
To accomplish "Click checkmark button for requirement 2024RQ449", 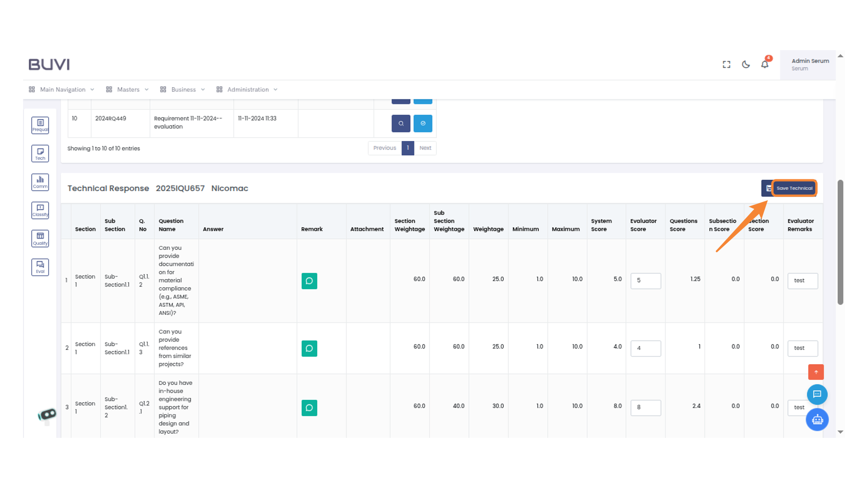I will [423, 123].
